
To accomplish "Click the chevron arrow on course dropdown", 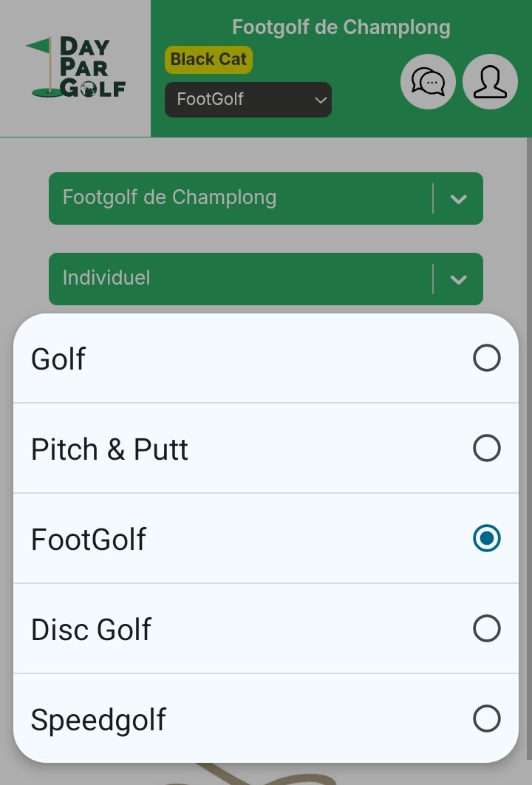I will pyautogui.click(x=458, y=199).
